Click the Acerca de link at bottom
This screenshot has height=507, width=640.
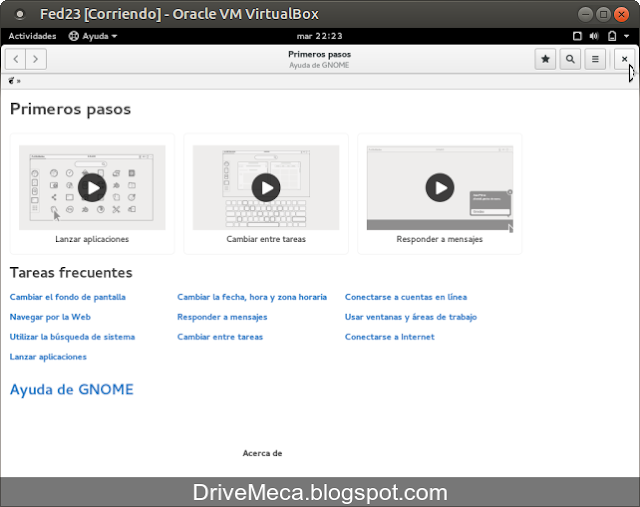262,453
